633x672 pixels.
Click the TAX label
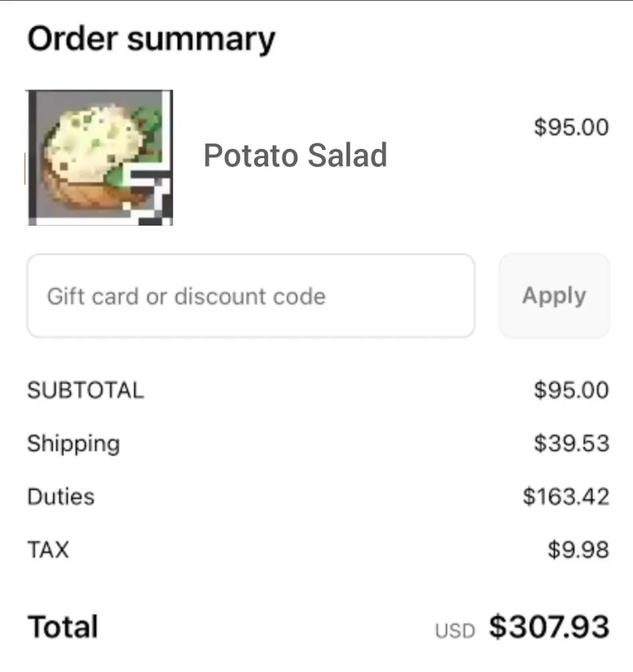[x=48, y=550]
